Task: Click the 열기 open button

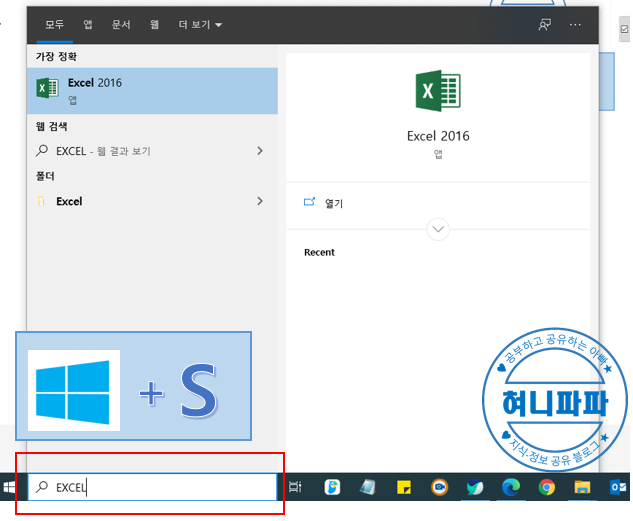Action: tap(323, 203)
